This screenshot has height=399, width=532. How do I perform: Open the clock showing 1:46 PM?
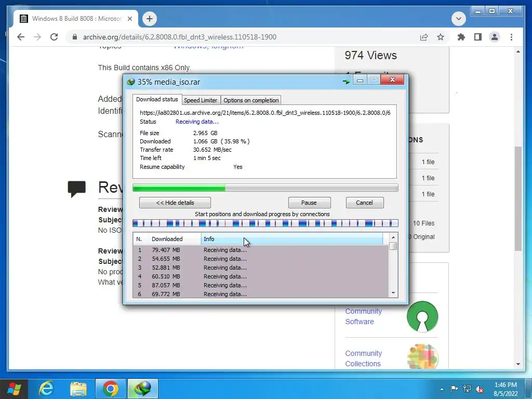tap(506, 389)
